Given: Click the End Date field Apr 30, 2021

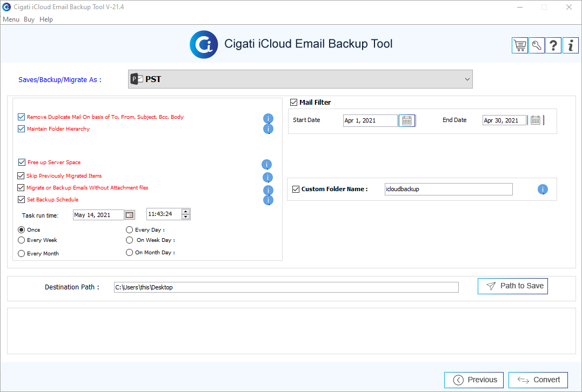Looking at the screenshot, I should pos(504,120).
